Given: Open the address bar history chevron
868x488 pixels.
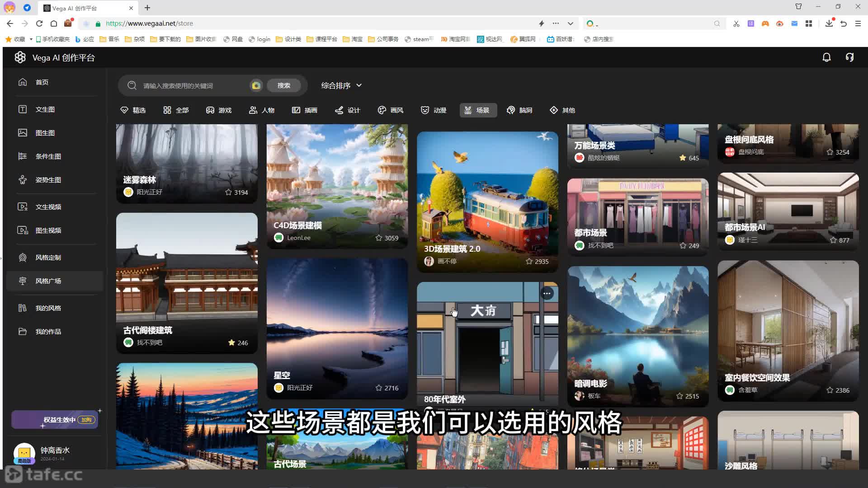Looking at the screenshot, I should tap(571, 23).
